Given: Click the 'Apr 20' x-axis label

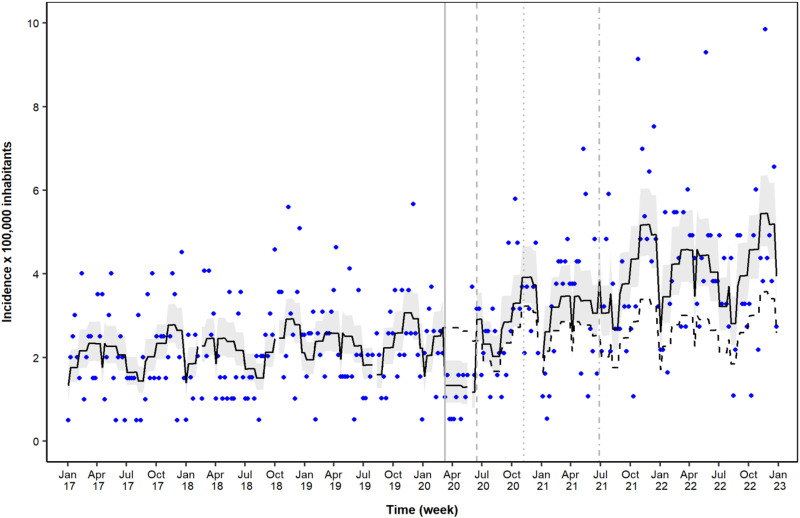Looking at the screenshot, I should [x=452, y=480].
